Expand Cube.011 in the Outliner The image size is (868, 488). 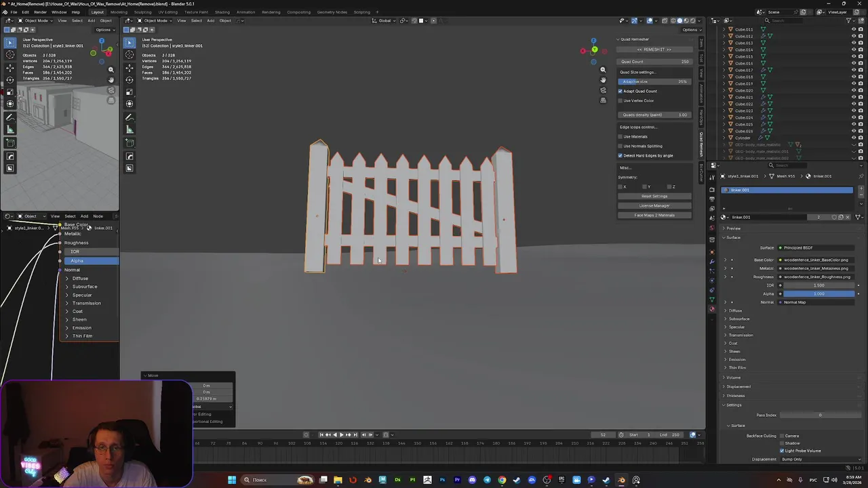(x=724, y=29)
